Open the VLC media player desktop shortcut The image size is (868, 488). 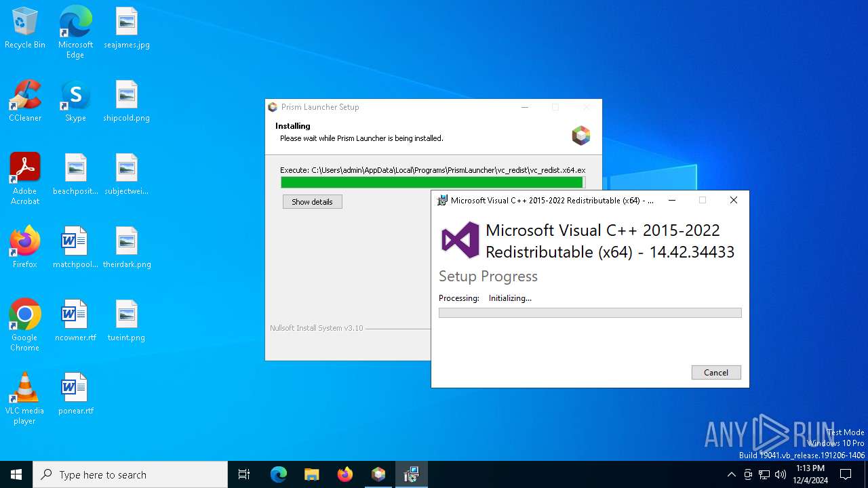tap(25, 399)
